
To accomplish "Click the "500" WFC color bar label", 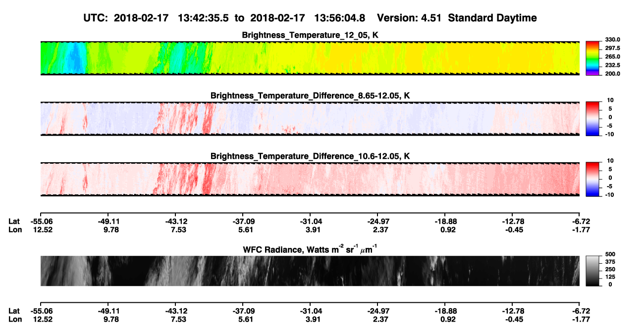I will tap(610, 254).
